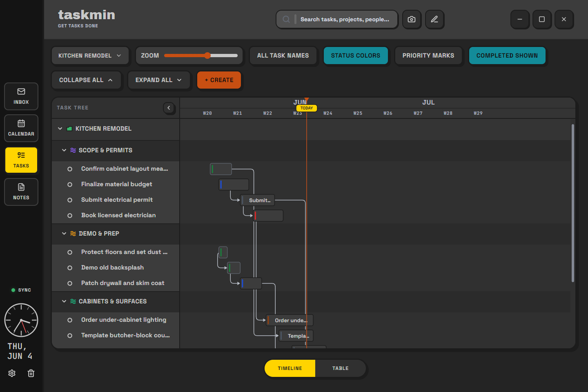Select the Submit electrical permit Gantt bar
This screenshot has width=588, height=392.
pyautogui.click(x=258, y=200)
